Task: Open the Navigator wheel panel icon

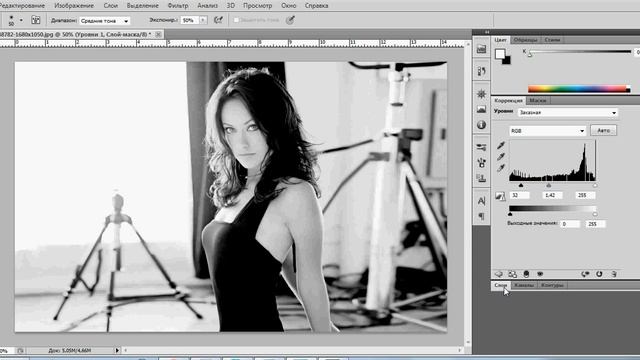Action: tap(482, 94)
